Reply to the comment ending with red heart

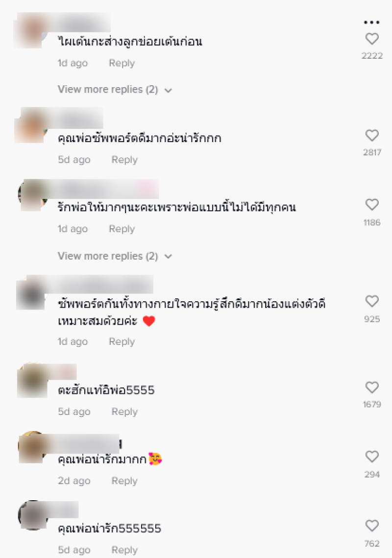(x=122, y=341)
